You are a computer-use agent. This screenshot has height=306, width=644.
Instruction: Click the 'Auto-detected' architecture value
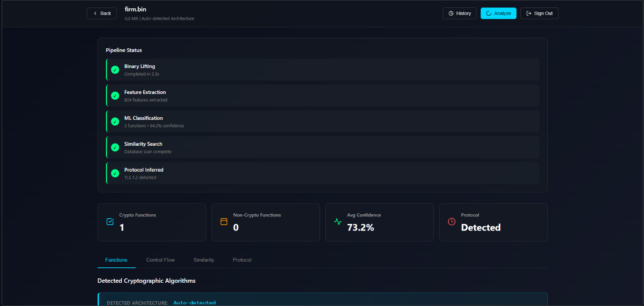point(195,303)
